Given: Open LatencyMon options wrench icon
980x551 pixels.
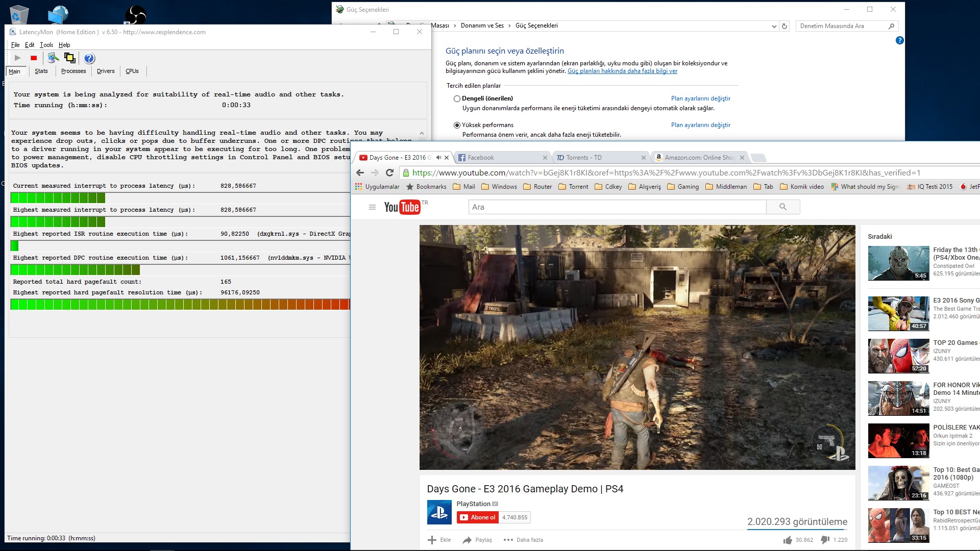Looking at the screenshot, I should pyautogui.click(x=53, y=58).
